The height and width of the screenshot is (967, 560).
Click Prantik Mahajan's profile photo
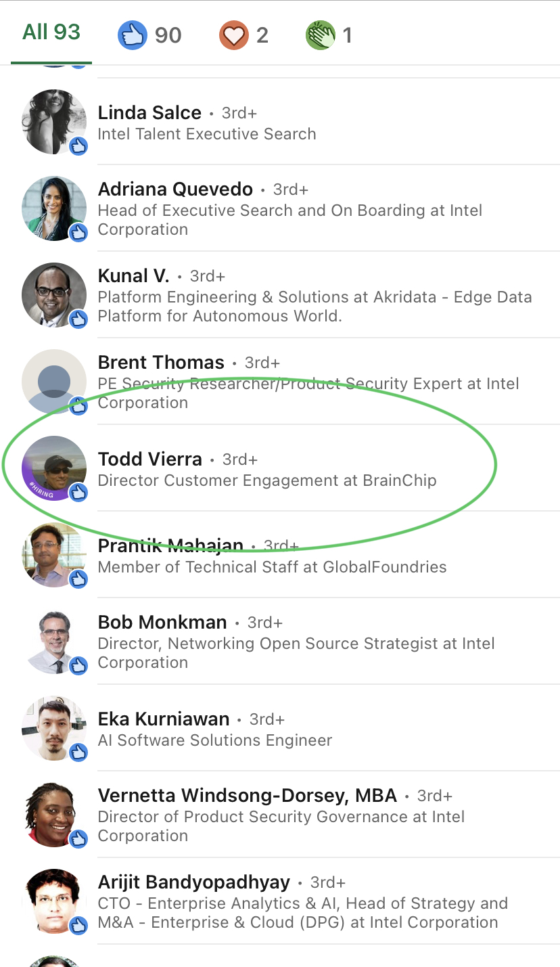53,555
